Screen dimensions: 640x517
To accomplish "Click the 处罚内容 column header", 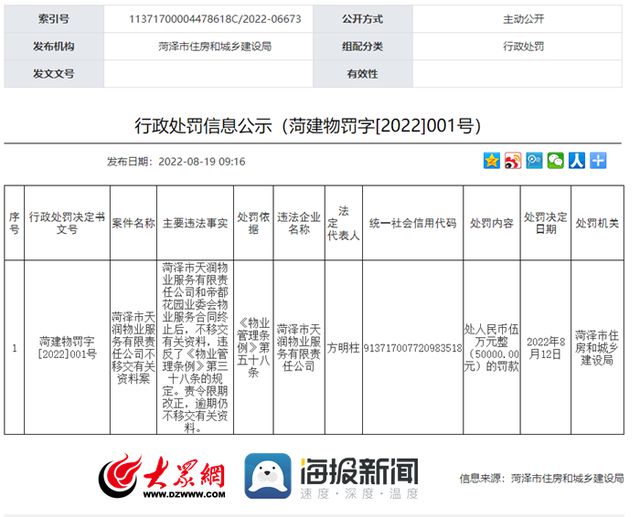I will 491,222.
